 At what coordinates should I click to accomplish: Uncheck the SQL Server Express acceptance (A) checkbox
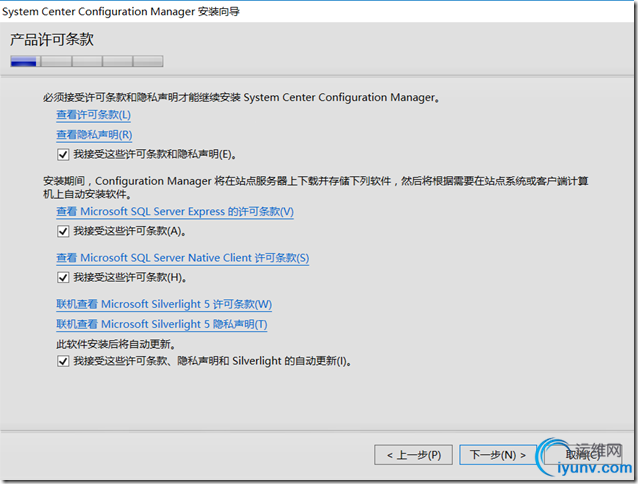click(x=64, y=231)
